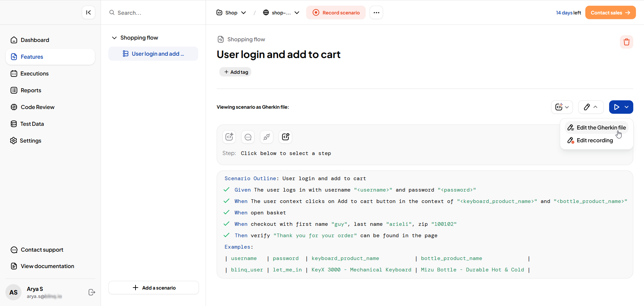Screen dimensions: 644x306
Task: Click the bottle_product_name column header
Action: pos(451,258)
